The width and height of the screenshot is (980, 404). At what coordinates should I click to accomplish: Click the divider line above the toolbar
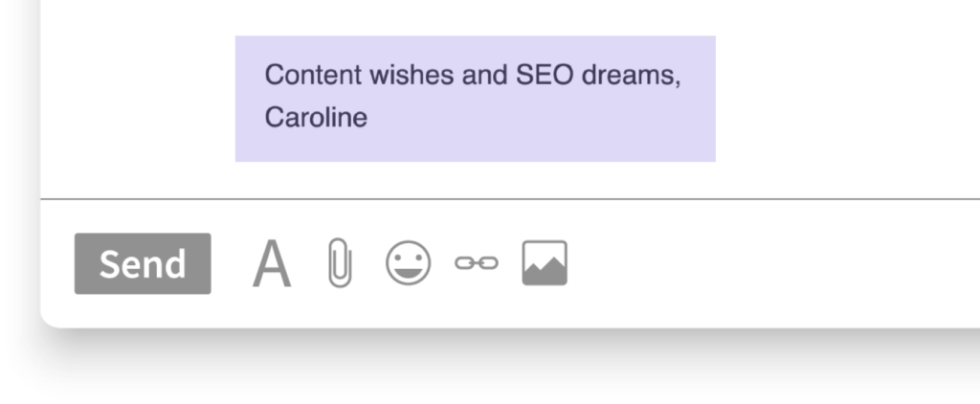pyautogui.click(x=507, y=199)
